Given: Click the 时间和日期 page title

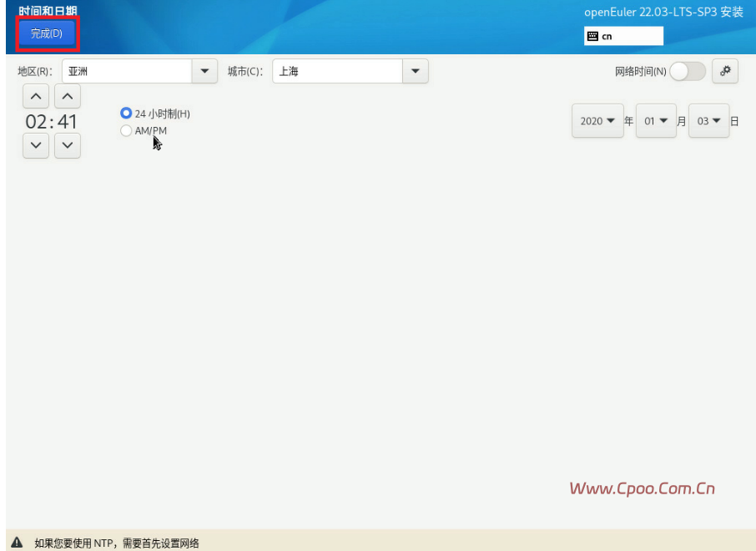Looking at the screenshot, I should pyautogui.click(x=48, y=11).
